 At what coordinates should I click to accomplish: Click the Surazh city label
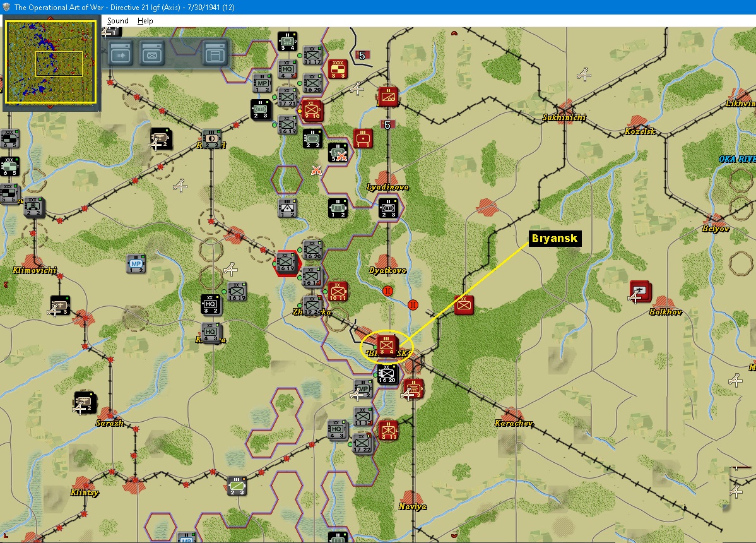pyautogui.click(x=110, y=423)
